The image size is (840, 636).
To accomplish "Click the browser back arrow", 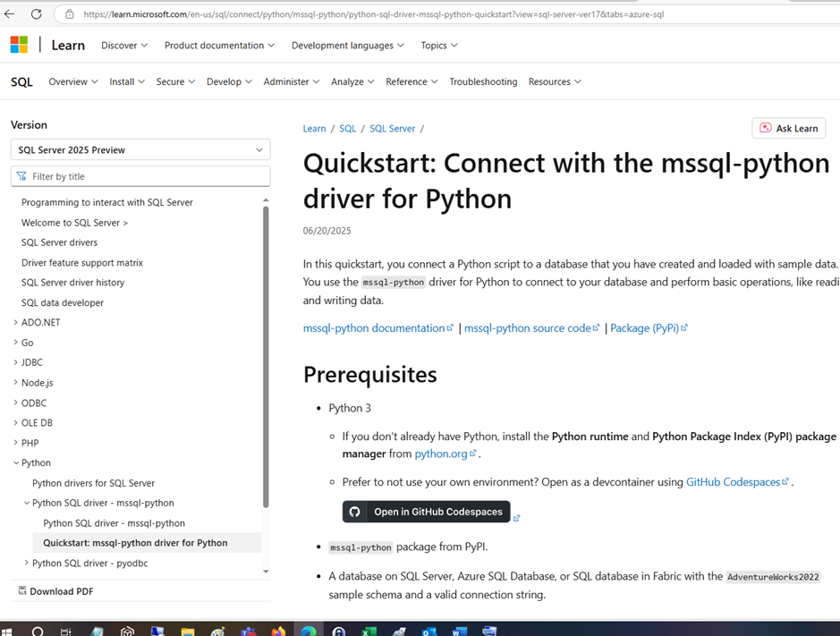I will [9, 14].
